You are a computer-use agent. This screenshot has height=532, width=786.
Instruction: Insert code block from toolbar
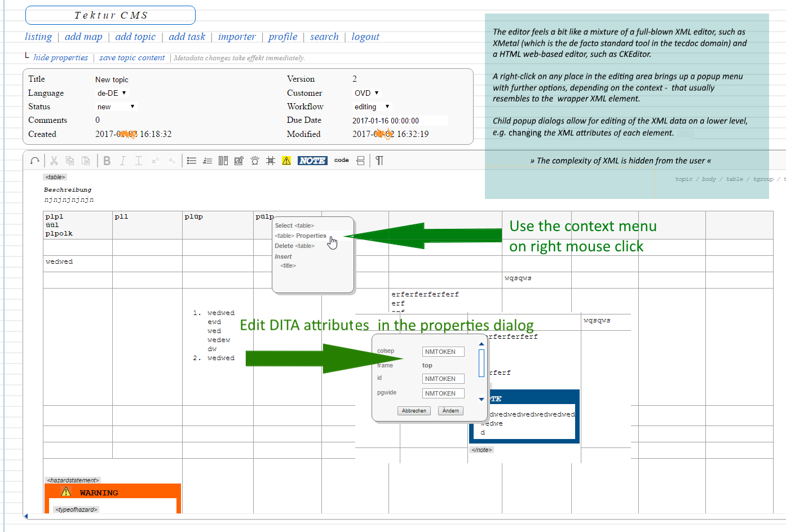click(x=341, y=160)
